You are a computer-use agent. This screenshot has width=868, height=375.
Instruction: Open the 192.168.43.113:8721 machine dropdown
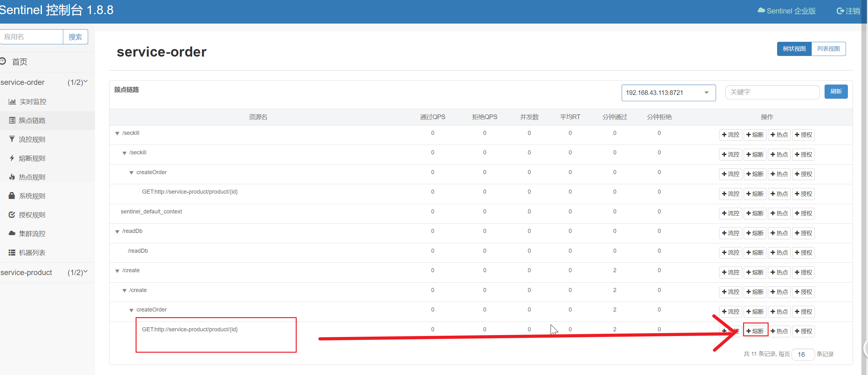[x=668, y=93]
